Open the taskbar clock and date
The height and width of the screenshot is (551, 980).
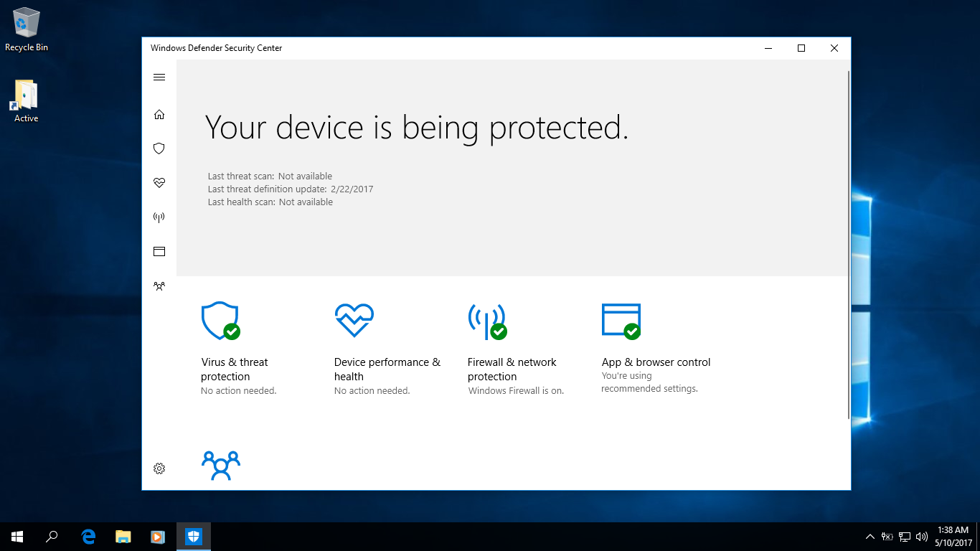click(953, 537)
